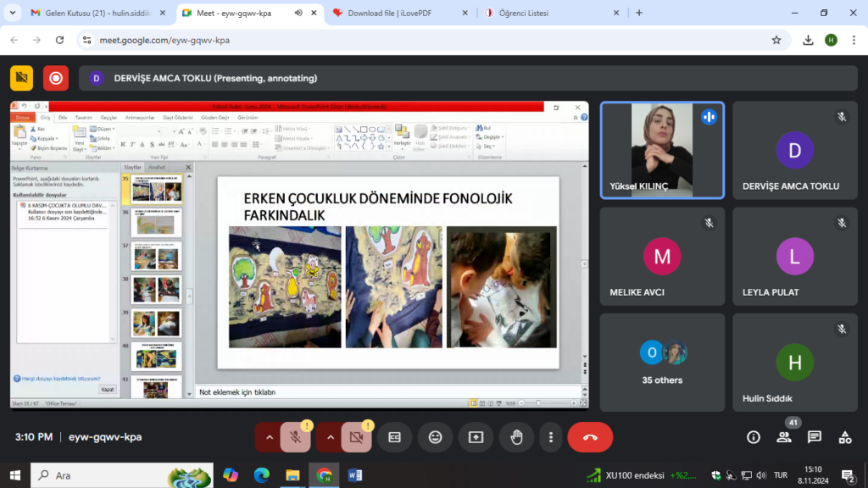Screen dimensions: 868x488
Task: Toggle closed captions on
Action: [394, 437]
